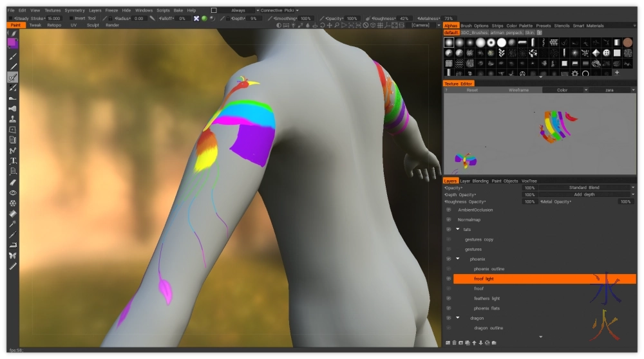This screenshot has width=644, height=359.
Task: Hide the AmbientOcclusion layer
Action: coord(448,210)
